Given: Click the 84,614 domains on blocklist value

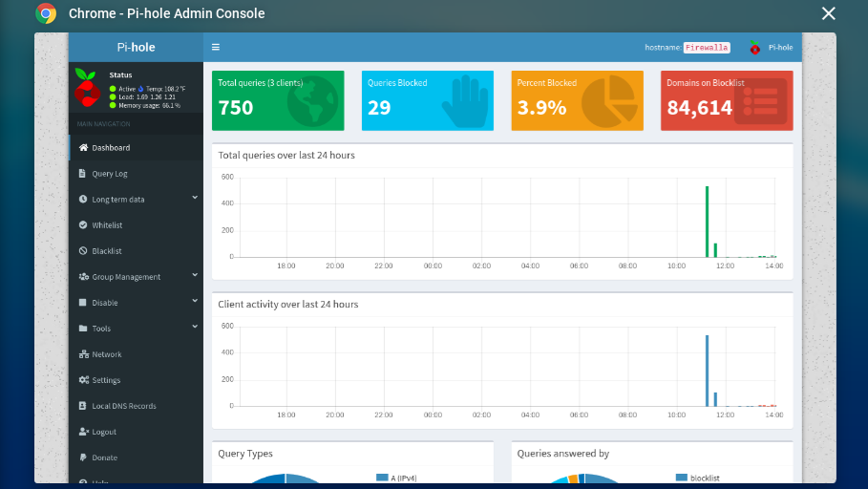Looking at the screenshot, I should click(x=700, y=107).
